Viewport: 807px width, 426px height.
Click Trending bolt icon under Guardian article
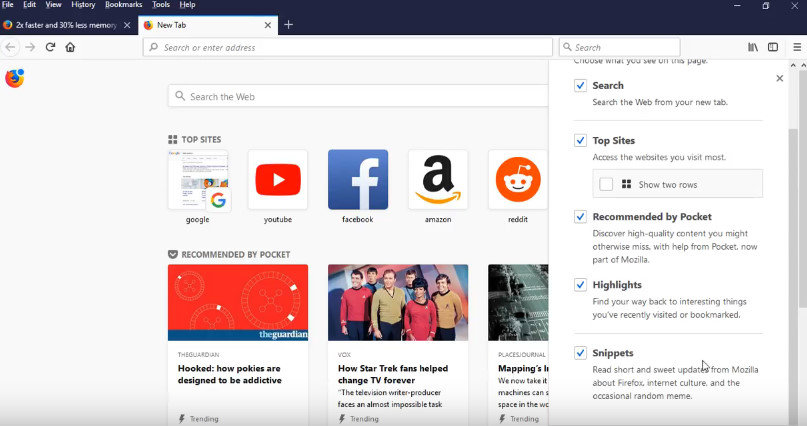coord(181,419)
